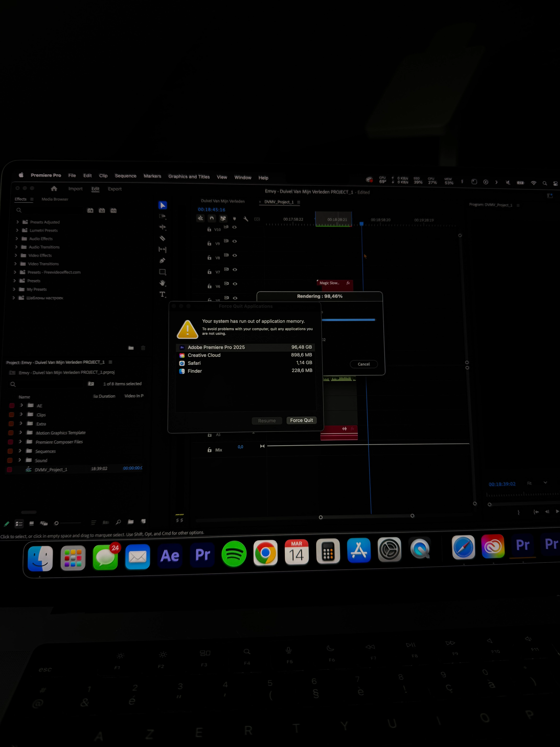Switch to the Media Browser tab
The image size is (560, 747).
click(x=55, y=199)
